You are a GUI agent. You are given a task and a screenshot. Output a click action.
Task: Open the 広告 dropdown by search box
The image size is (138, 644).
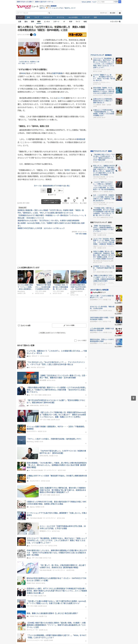pos(116,2)
